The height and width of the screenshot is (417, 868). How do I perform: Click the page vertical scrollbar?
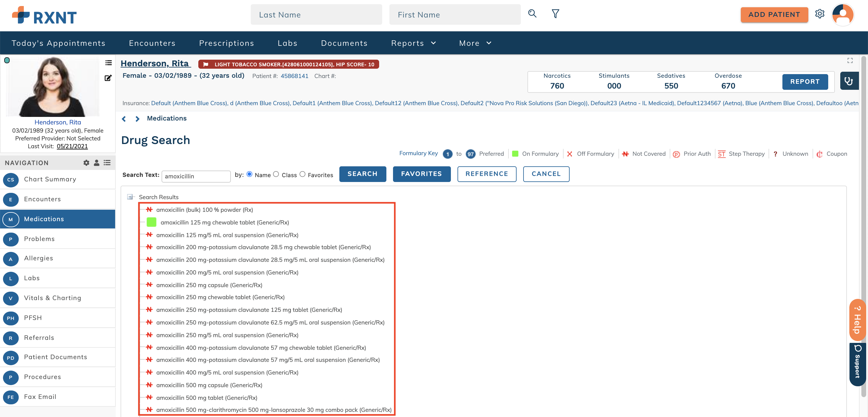863,226
